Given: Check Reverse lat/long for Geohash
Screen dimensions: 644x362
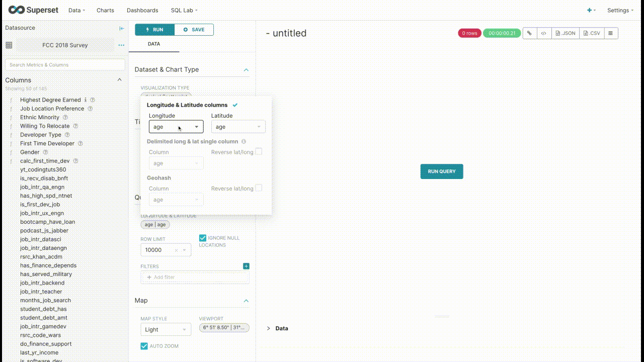Looking at the screenshot, I should pos(259,188).
